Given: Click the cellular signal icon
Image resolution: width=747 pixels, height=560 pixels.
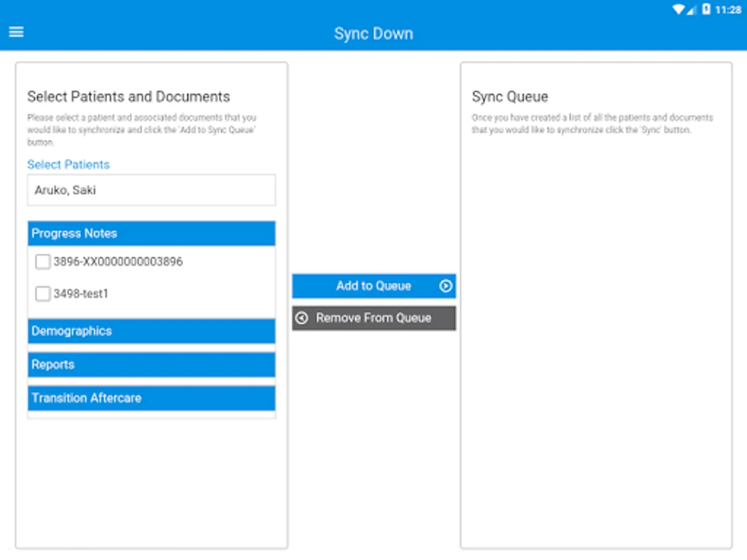Looking at the screenshot, I should [692, 9].
